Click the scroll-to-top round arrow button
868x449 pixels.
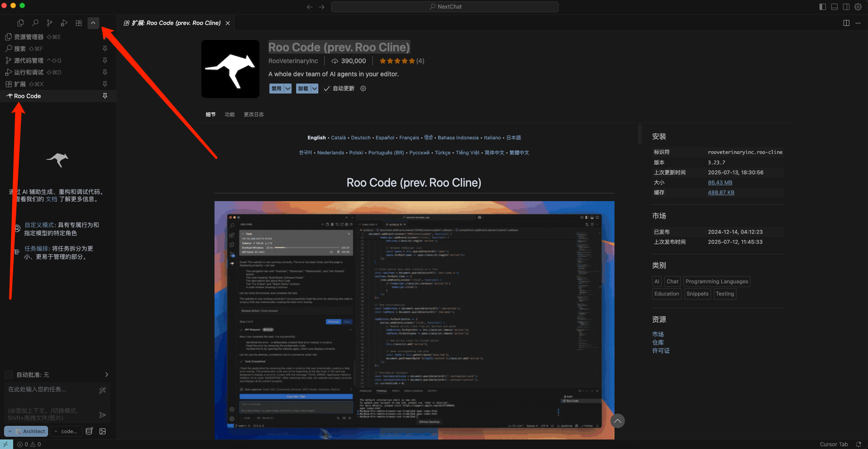point(617,421)
